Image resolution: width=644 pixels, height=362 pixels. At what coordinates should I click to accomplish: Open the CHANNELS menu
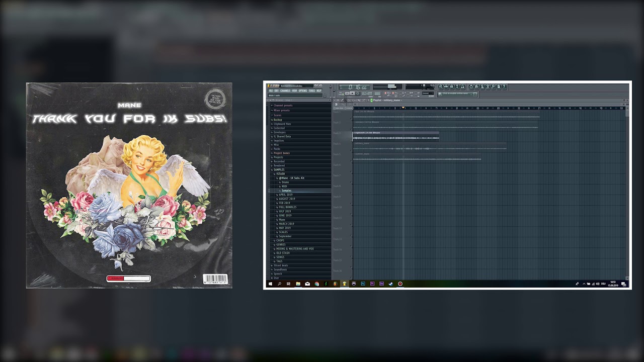pyautogui.click(x=285, y=90)
